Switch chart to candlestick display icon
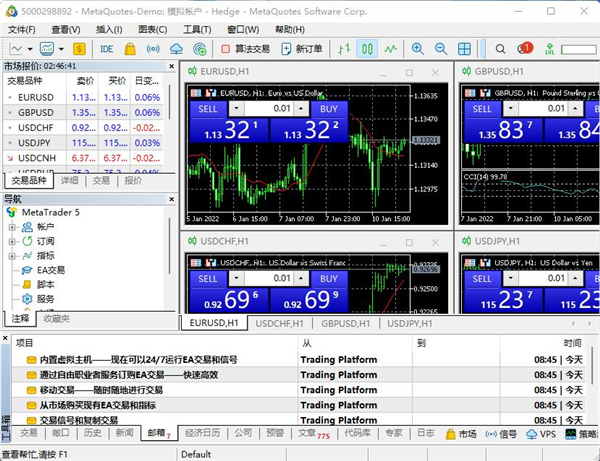Screen dimensions: 600x461 tap(367, 48)
